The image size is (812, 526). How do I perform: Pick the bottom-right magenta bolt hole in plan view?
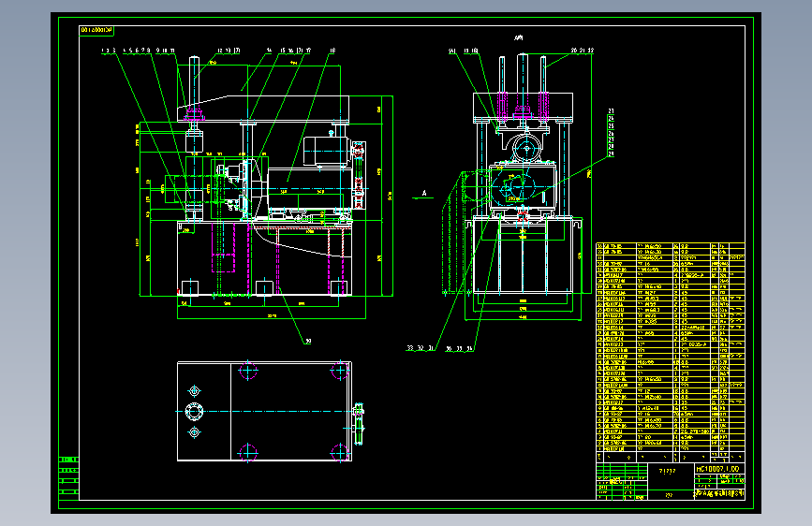coord(340,452)
